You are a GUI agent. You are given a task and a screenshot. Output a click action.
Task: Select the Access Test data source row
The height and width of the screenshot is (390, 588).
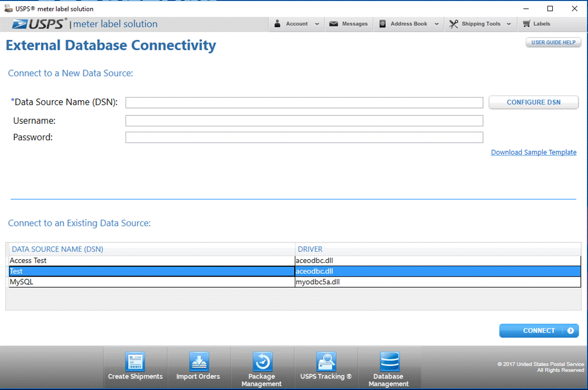pyautogui.click(x=295, y=261)
